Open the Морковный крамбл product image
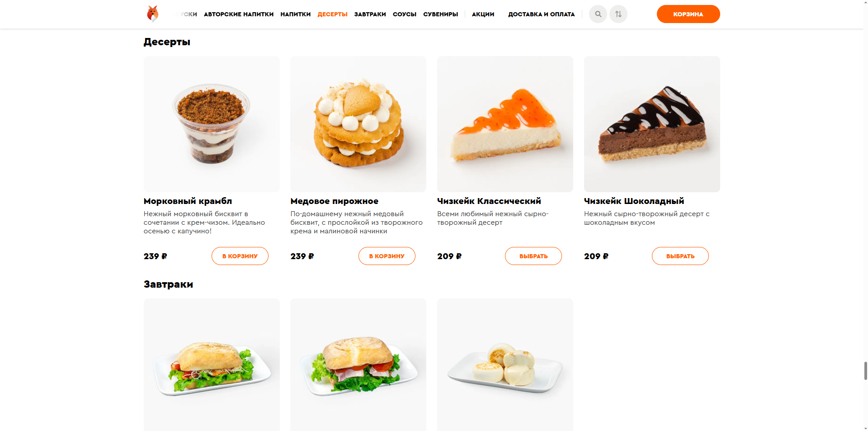The width and height of the screenshot is (868, 431). click(212, 124)
